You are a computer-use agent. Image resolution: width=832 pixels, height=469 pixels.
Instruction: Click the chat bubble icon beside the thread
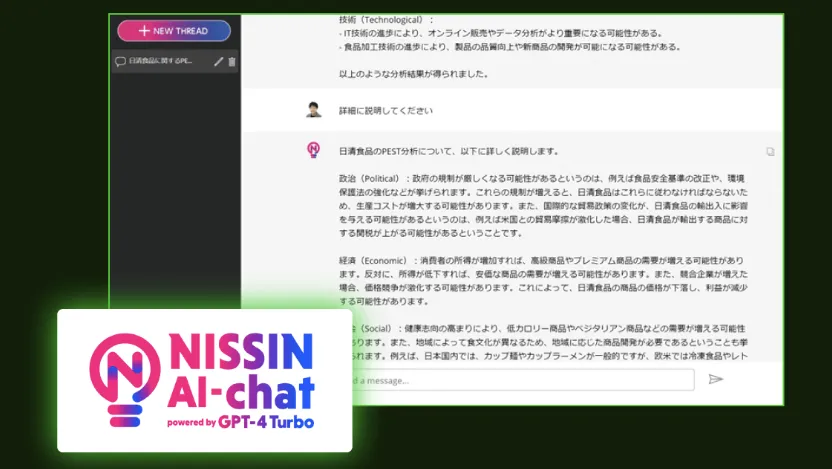(121, 62)
